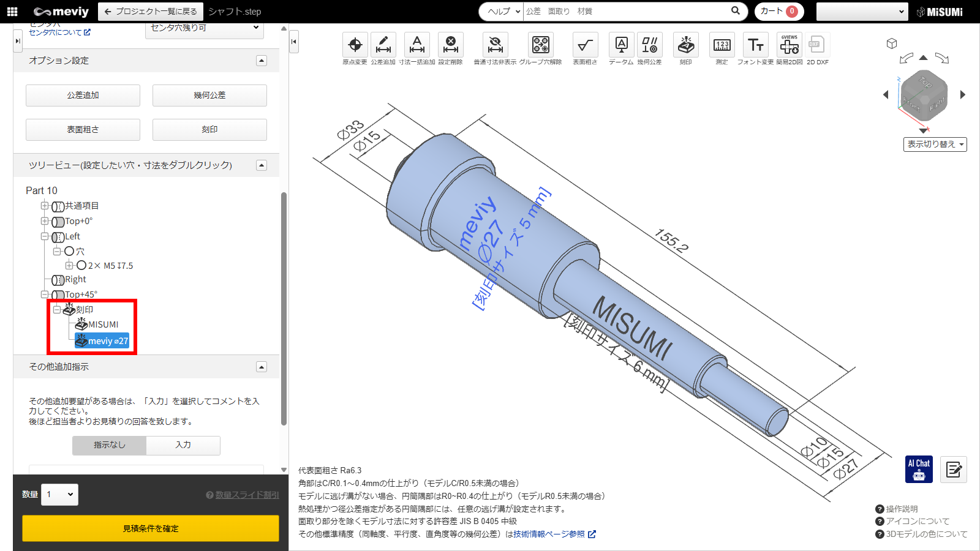Open the フォント変更 font change tool
The width and height of the screenshot is (980, 551).
coord(755,45)
